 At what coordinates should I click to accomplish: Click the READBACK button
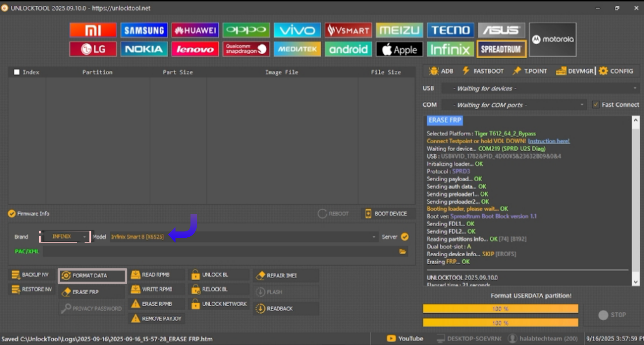pyautogui.click(x=286, y=309)
